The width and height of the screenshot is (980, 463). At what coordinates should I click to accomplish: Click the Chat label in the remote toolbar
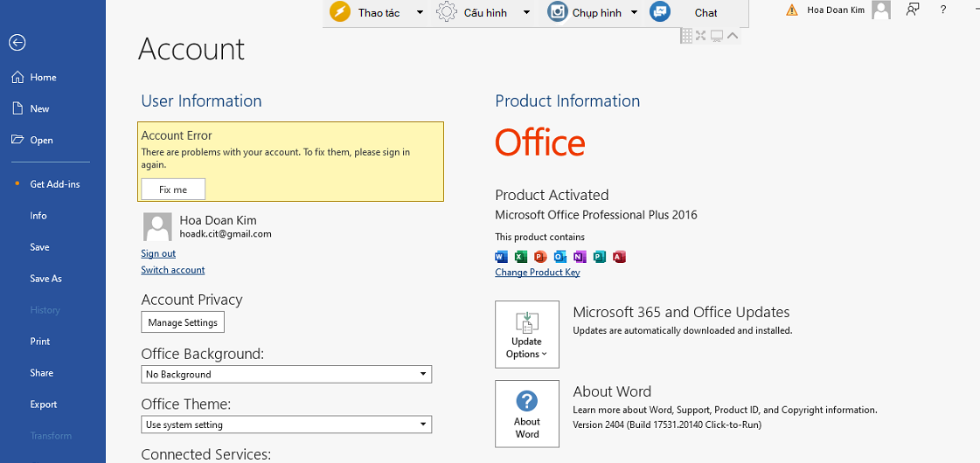[x=705, y=12]
